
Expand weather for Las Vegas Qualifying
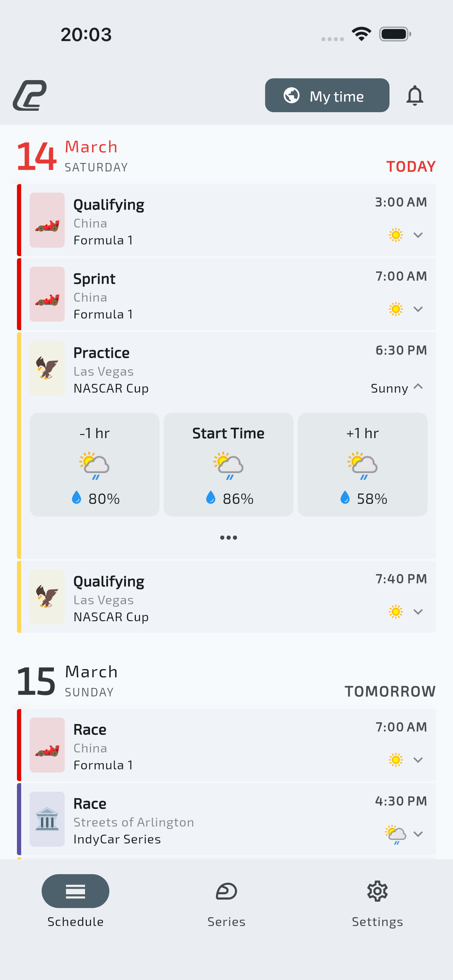pyautogui.click(x=418, y=612)
